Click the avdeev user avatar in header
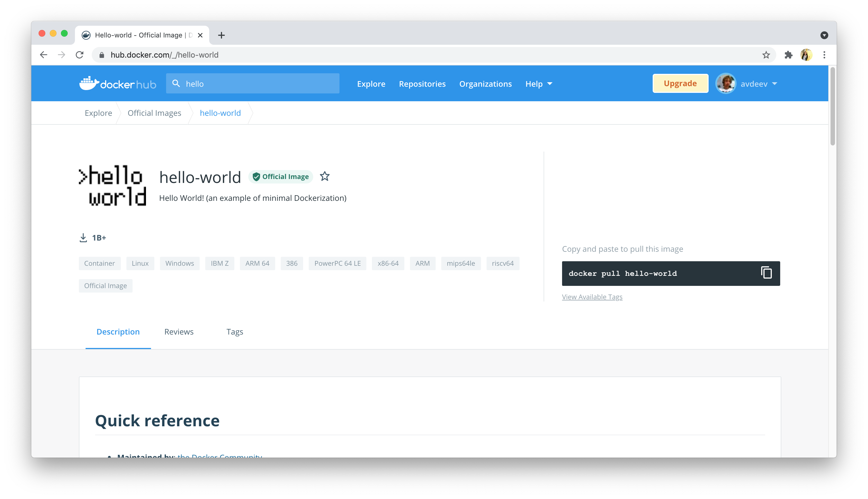This screenshot has width=868, height=499. (725, 84)
